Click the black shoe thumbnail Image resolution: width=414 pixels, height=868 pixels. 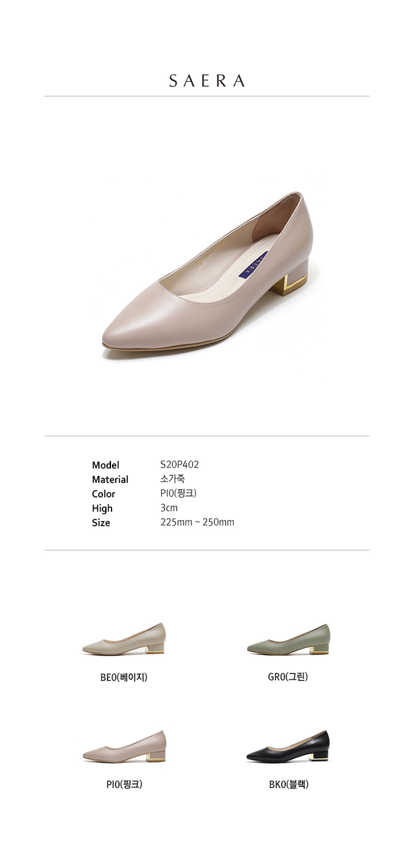click(289, 747)
